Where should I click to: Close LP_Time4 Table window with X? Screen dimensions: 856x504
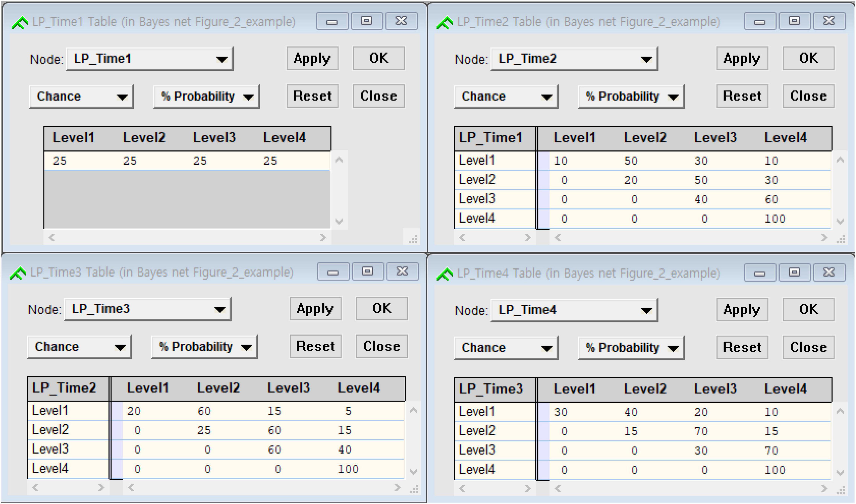tap(829, 272)
